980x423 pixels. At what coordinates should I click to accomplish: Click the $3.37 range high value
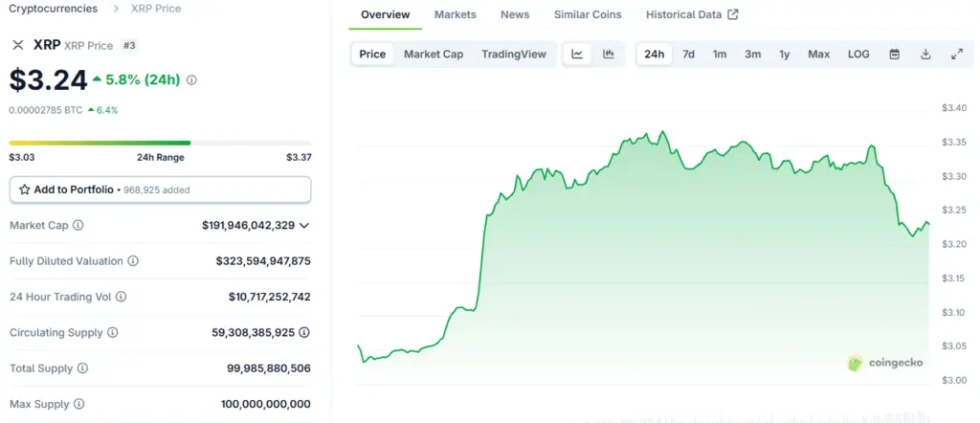[299, 158]
